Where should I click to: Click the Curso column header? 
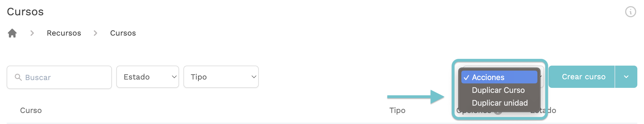click(31, 110)
